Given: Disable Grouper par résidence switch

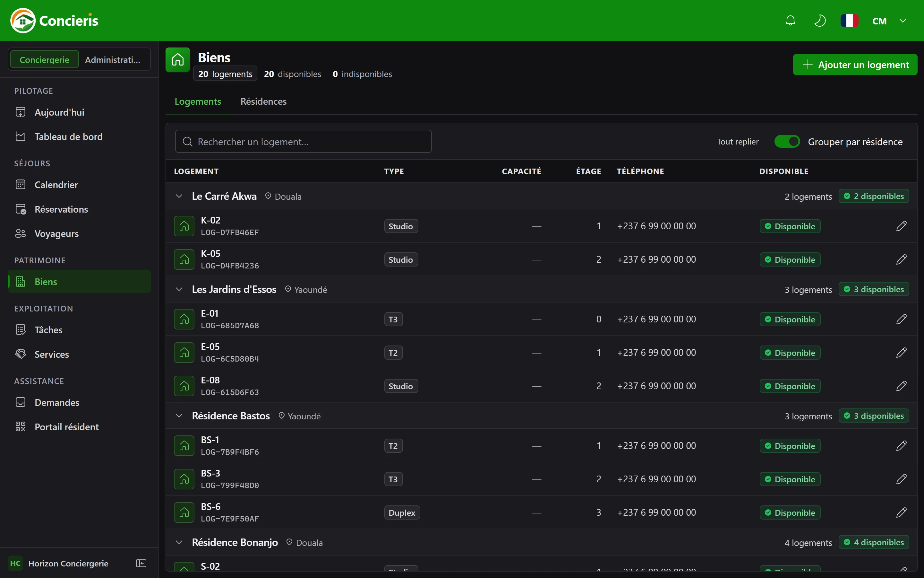Looking at the screenshot, I should (x=787, y=141).
